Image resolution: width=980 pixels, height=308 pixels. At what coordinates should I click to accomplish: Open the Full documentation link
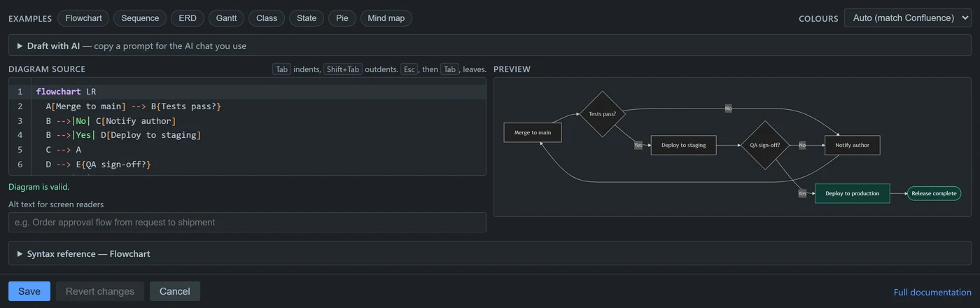click(x=932, y=292)
